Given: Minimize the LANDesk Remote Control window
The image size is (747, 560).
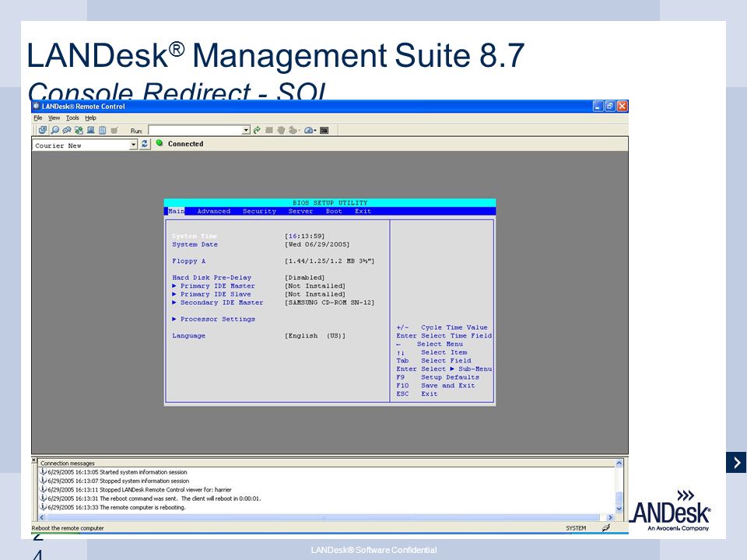Looking at the screenshot, I should (598, 106).
